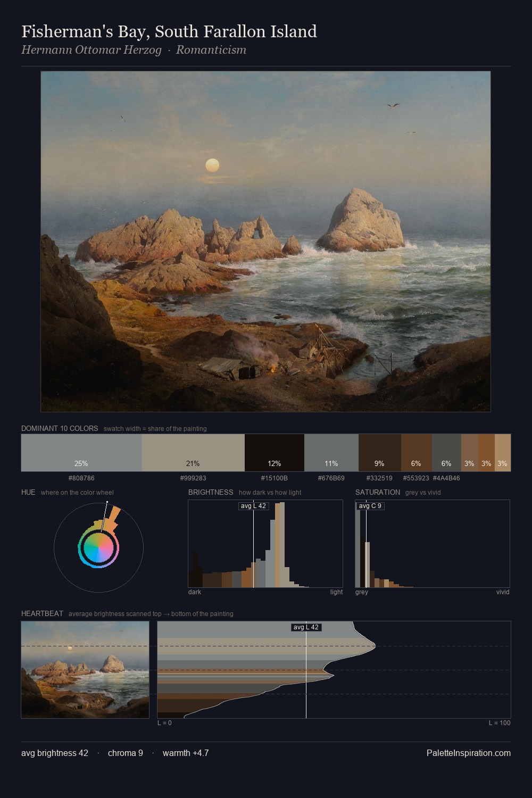Click the #808786 grey swatch showing 25%
This screenshot has width=532, height=798.
coord(81,453)
